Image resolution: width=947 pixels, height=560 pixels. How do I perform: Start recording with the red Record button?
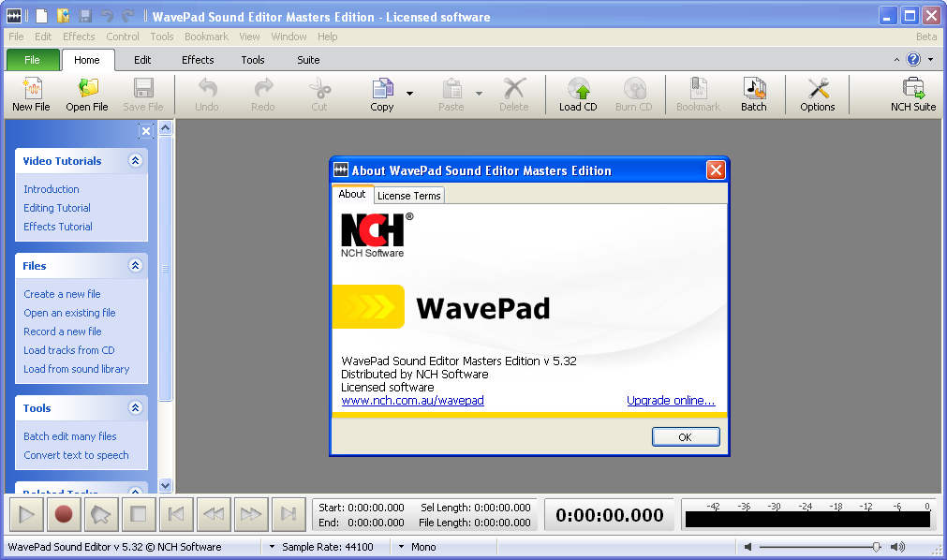click(x=64, y=514)
